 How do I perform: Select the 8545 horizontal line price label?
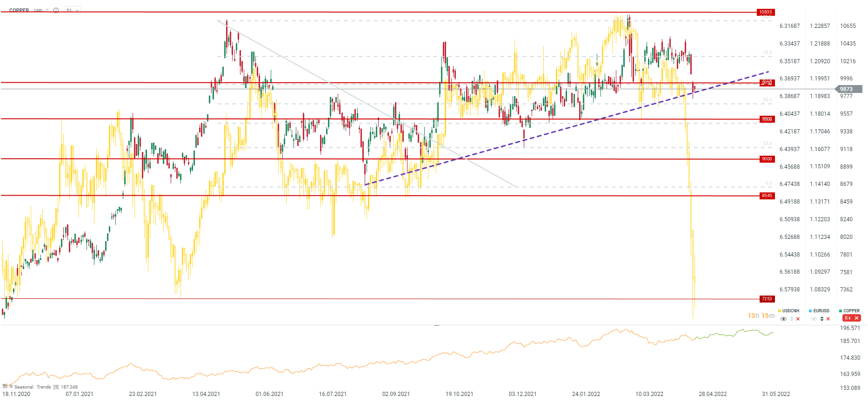(767, 196)
